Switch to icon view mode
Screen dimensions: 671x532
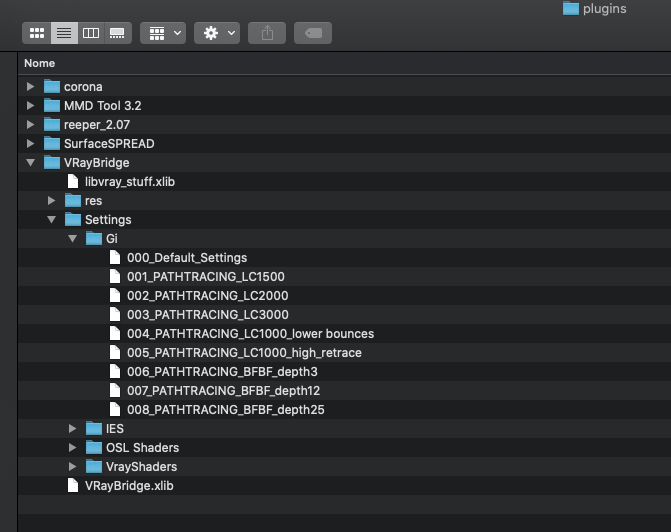[x=37, y=33]
